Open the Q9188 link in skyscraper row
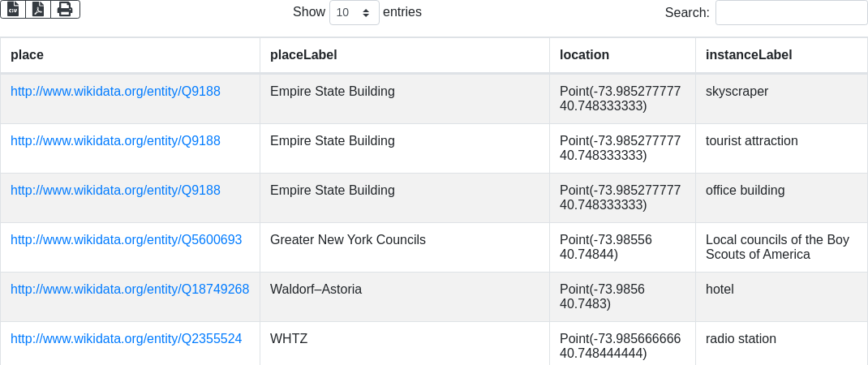This screenshot has width=868, height=365. pyautogui.click(x=115, y=92)
